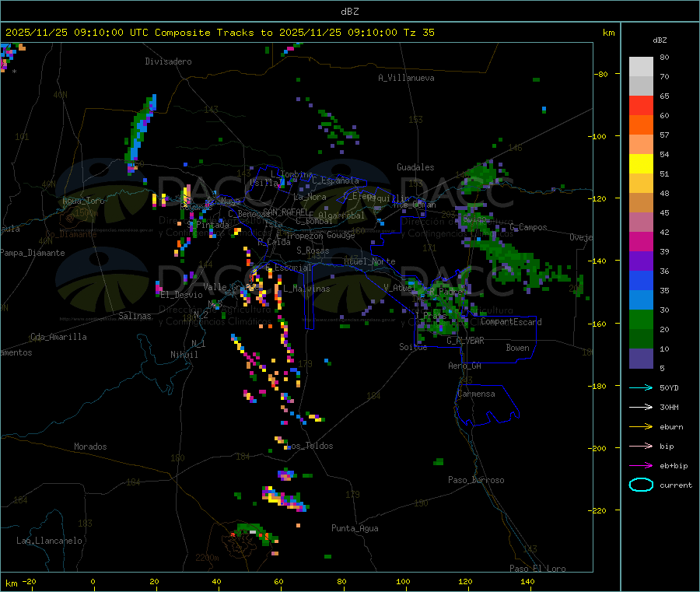Click the orange 57-60 dBZ color swatch

coord(641,125)
